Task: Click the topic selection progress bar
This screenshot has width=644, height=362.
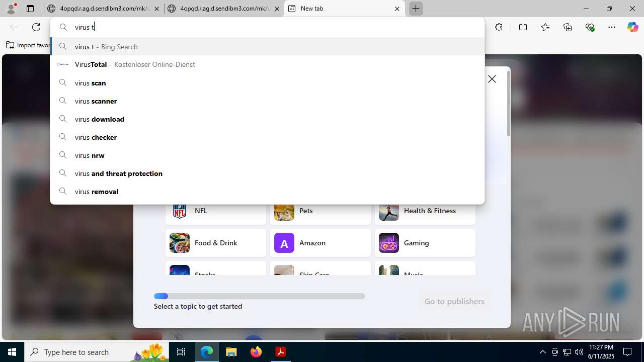Action: [260, 296]
